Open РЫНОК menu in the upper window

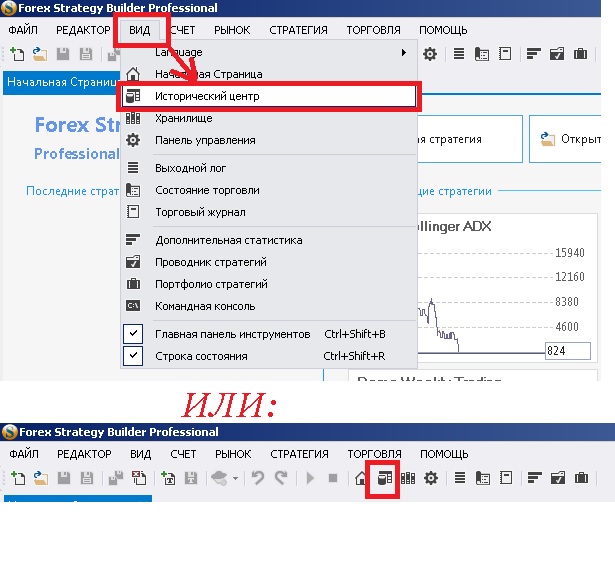pos(232,30)
